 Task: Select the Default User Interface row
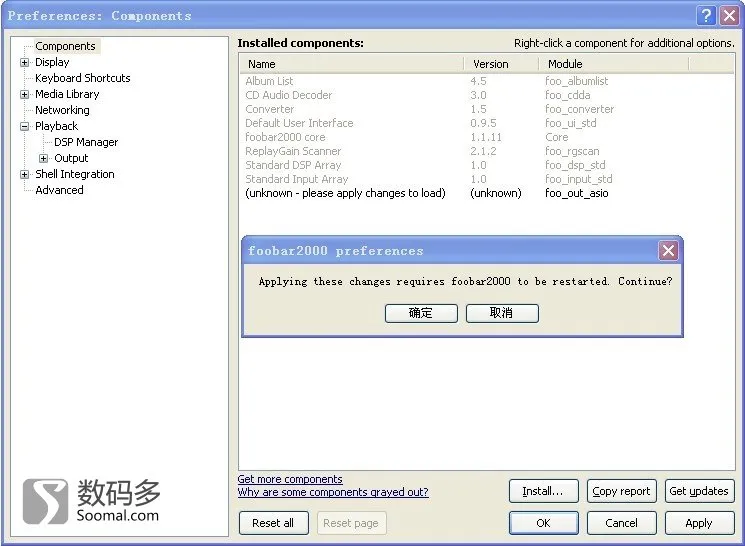click(487, 123)
